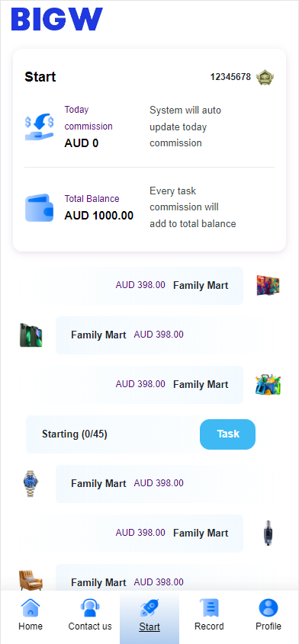Screen dimensions: 299x644
Task: Click the blue Task button
Action: pyautogui.click(x=227, y=434)
